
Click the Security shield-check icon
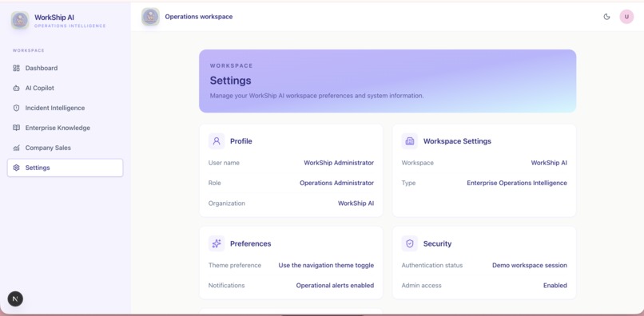[409, 243]
